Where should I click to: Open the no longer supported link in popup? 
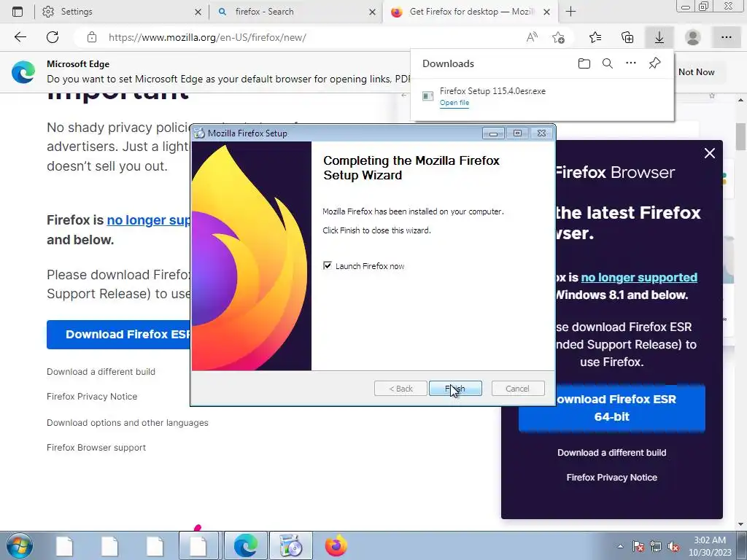[639, 277]
